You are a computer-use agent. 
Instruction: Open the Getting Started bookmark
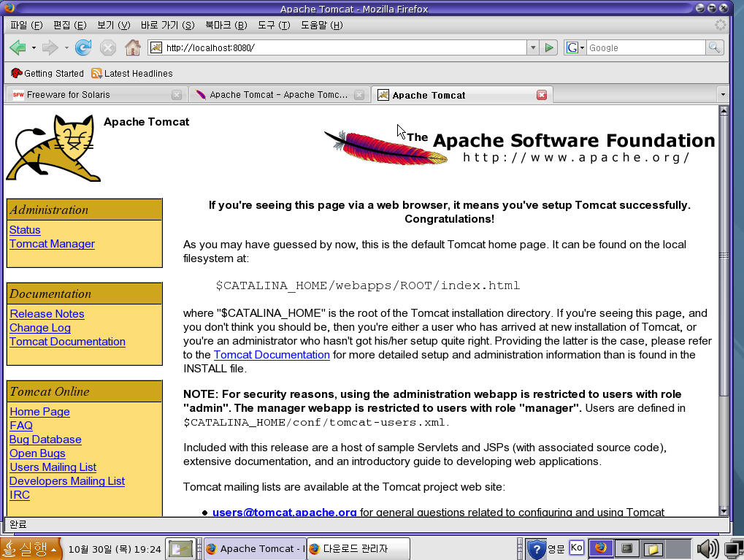[x=47, y=74]
